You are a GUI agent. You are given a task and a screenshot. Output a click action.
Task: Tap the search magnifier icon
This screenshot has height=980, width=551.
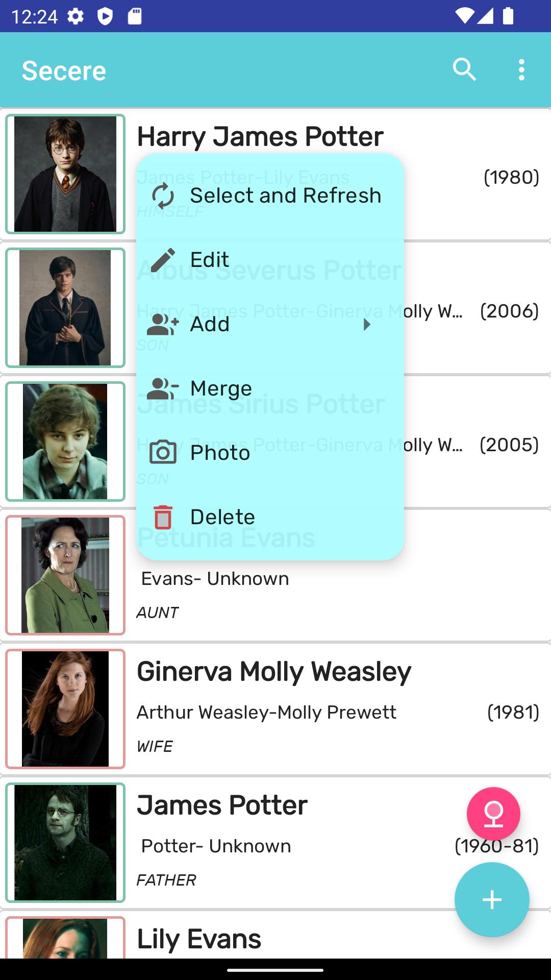coord(464,70)
